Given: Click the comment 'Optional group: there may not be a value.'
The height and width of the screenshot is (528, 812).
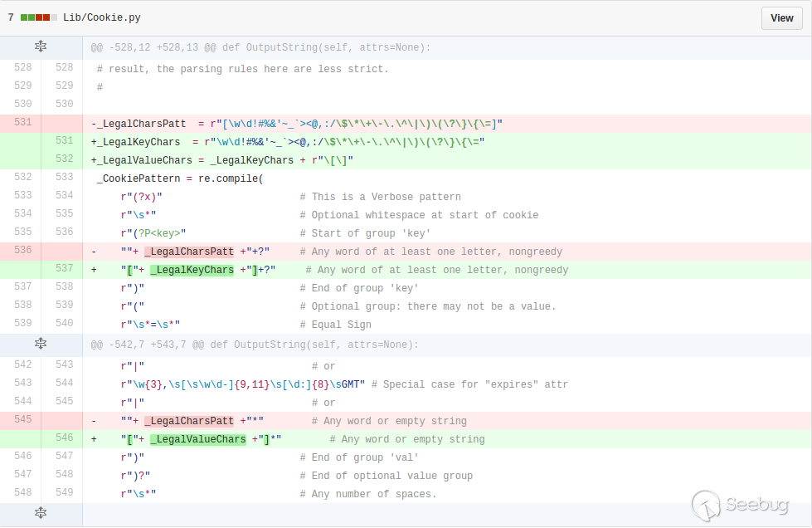Looking at the screenshot, I should tap(428, 306).
